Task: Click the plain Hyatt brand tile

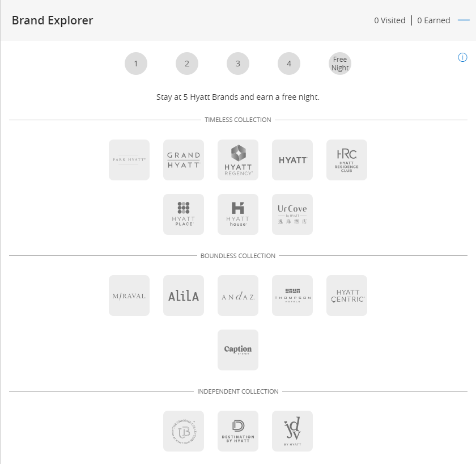Action: [292, 160]
